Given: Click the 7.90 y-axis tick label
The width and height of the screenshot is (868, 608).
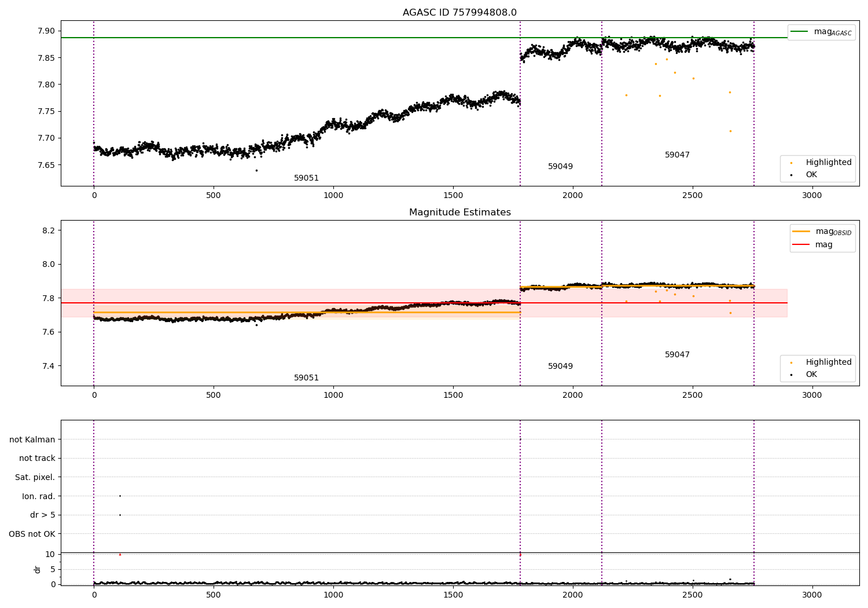Looking at the screenshot, I should click(x=46, y=31).
